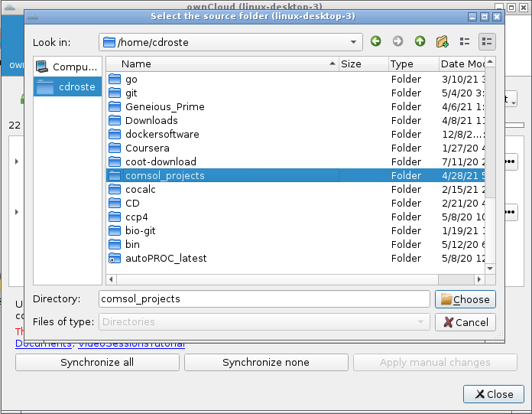Select cdroste in the sidebar

[67, 86]
